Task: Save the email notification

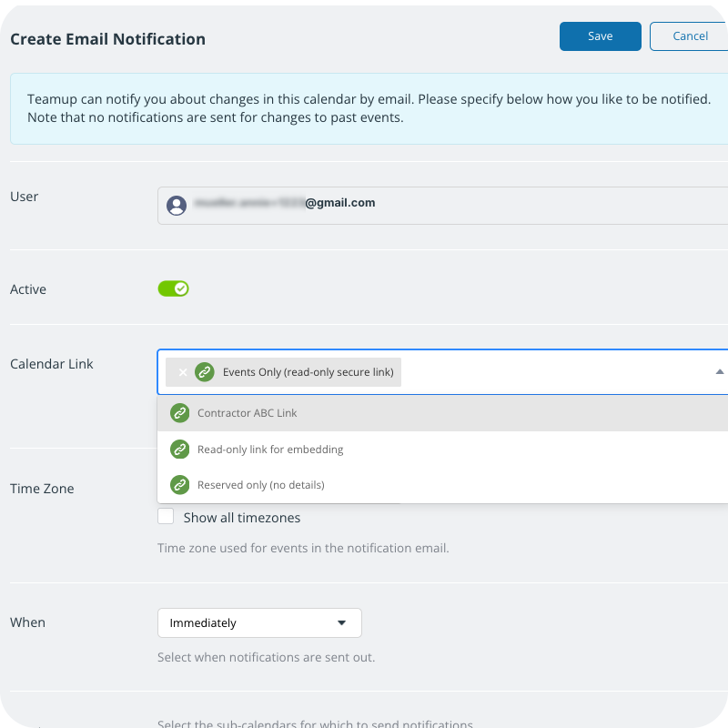Action: coord(600,36)
